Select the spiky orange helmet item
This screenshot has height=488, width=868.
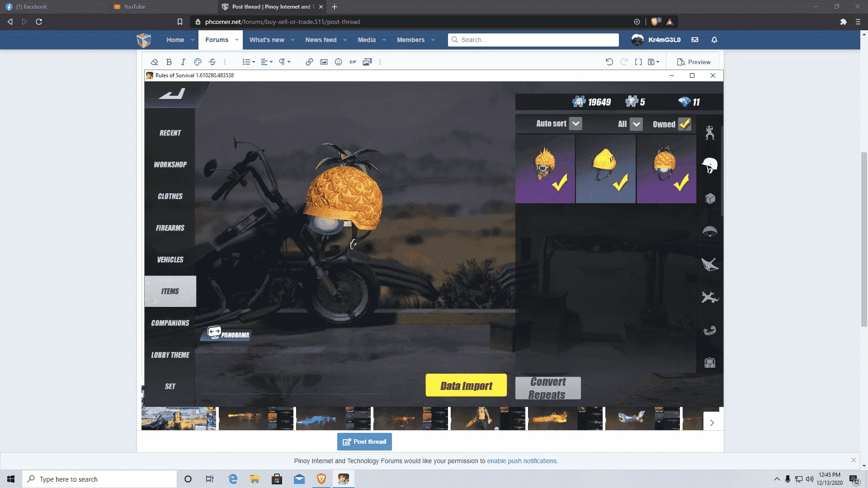(x=545, y=169)
